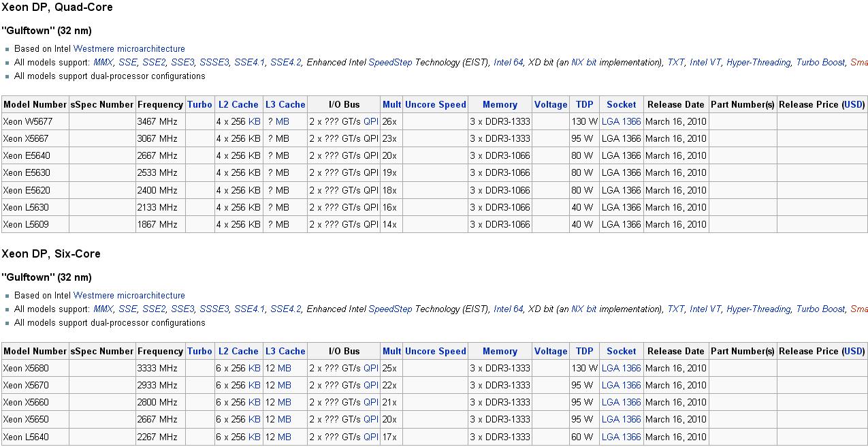Image resolution: width=868 pixels, height=447 pixels.
Task: Click SSE2 link in the Six-Core section
Action: point(154,309)
